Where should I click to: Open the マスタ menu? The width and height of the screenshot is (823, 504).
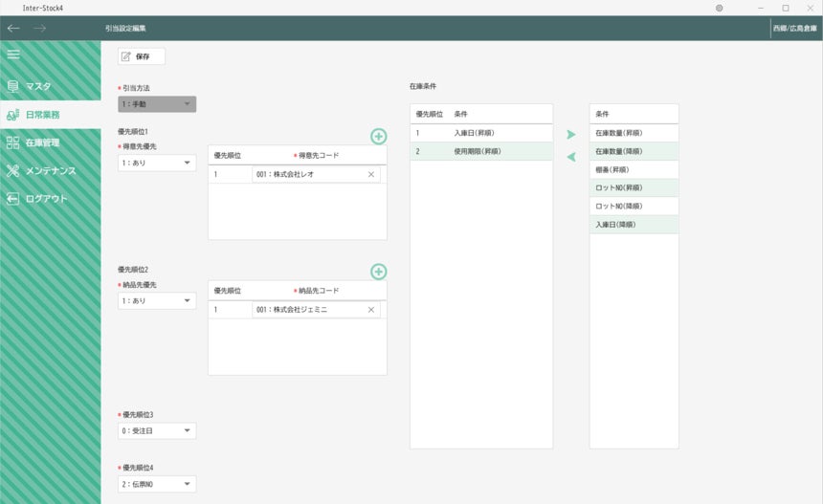tap(50, 86)
